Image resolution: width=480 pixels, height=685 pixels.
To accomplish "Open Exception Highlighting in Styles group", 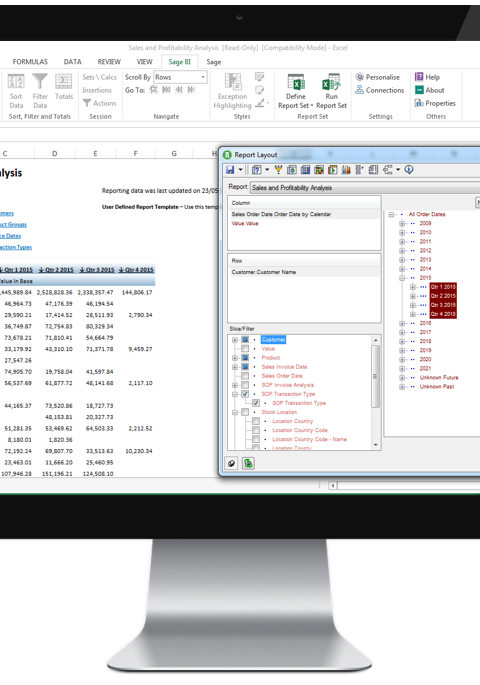I will pos(233,91).
